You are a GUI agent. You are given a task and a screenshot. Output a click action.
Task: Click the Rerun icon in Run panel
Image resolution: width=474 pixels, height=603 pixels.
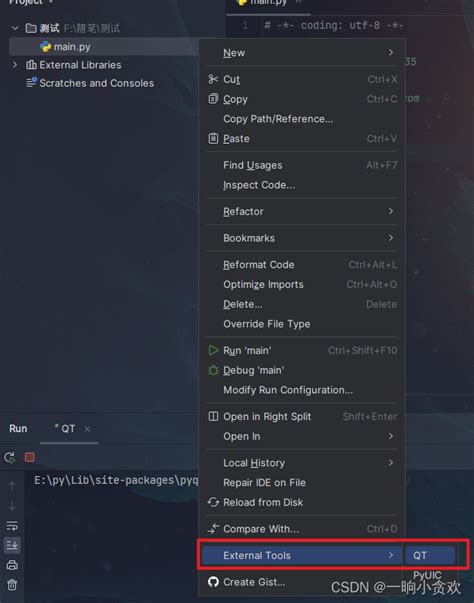click(x=10, y=457)
